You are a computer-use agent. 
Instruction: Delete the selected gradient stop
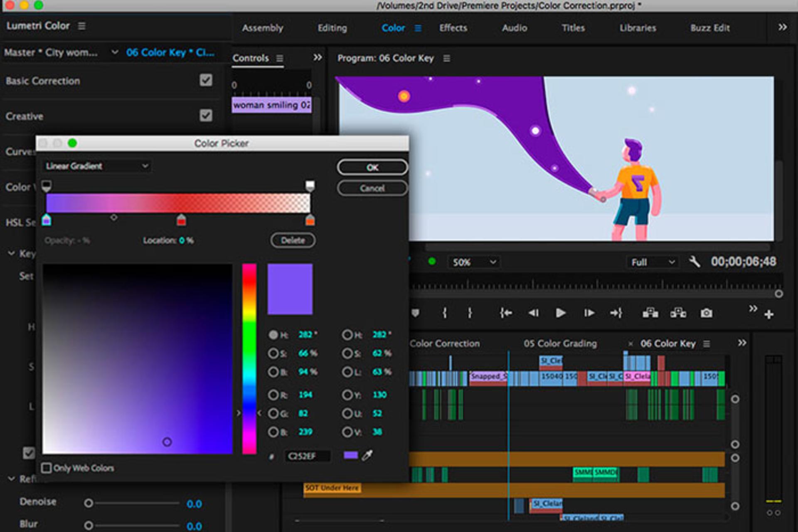click(x=293, y=240)
